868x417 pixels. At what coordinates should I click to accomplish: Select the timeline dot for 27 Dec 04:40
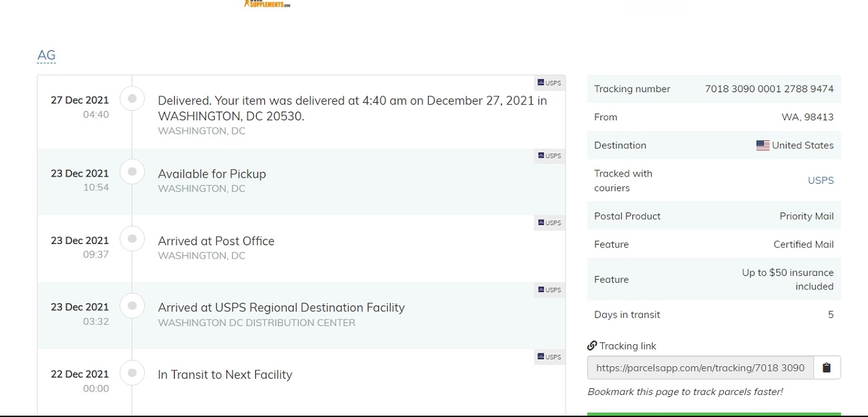[x=132, y=98]
